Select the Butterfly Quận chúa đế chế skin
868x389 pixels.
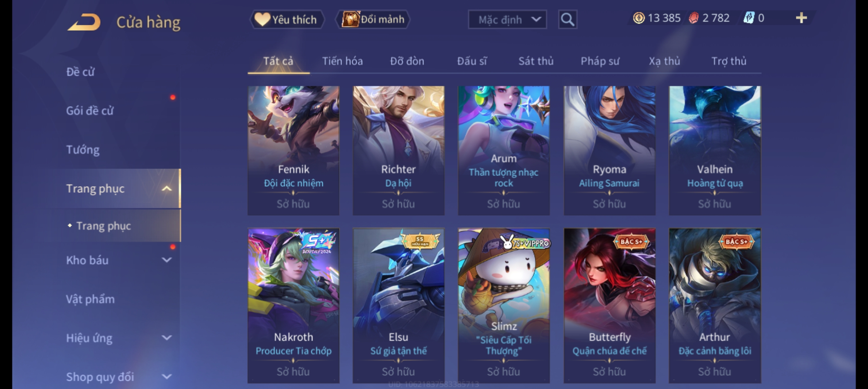pyautogui.click(x=609, y=305)
